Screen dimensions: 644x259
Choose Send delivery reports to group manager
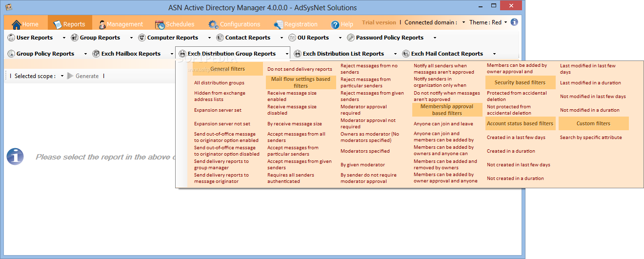[x=221, y=164]
